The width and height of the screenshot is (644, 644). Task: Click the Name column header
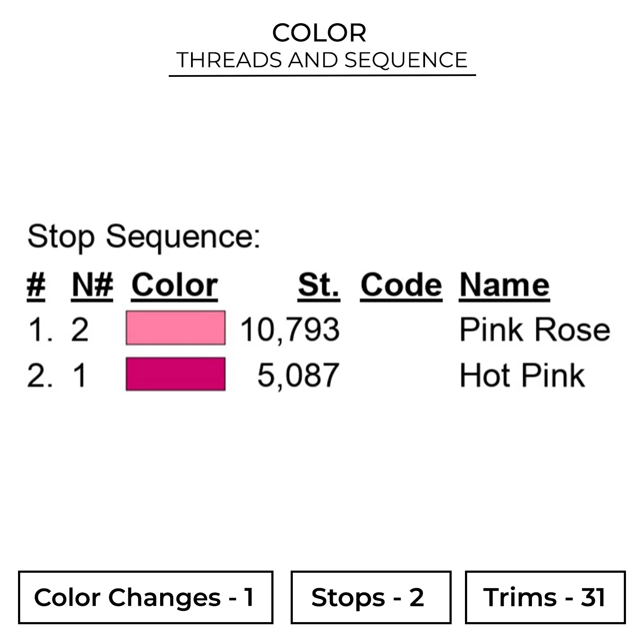coord(504,285)
